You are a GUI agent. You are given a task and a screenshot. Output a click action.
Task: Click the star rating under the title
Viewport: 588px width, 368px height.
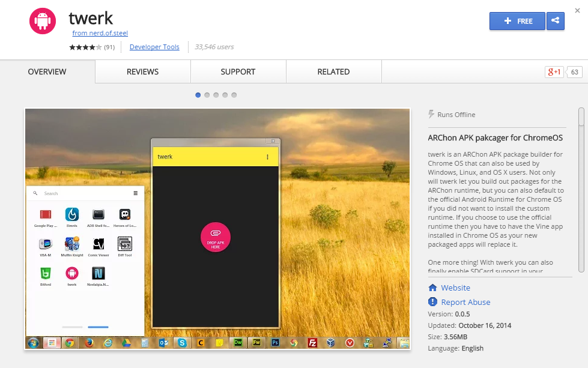click(x=85, y=47)
